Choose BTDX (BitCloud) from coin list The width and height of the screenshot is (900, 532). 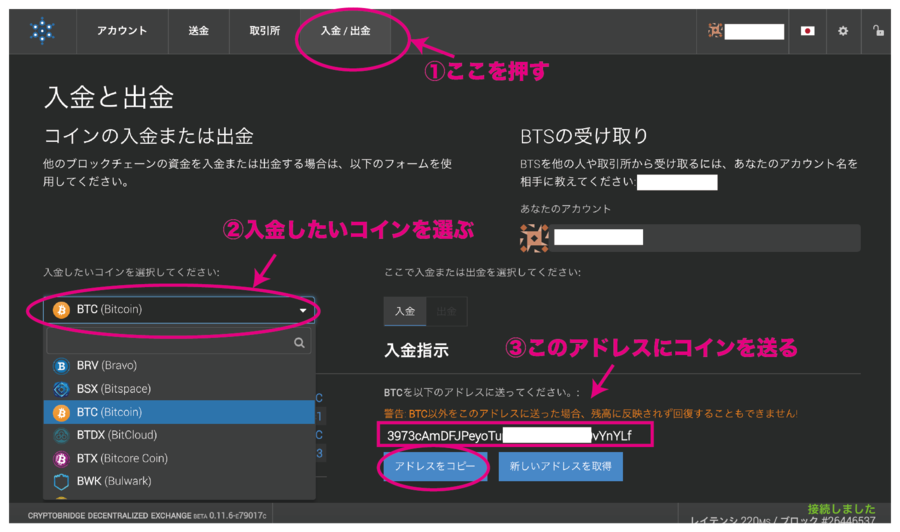[x=116, y=435]
